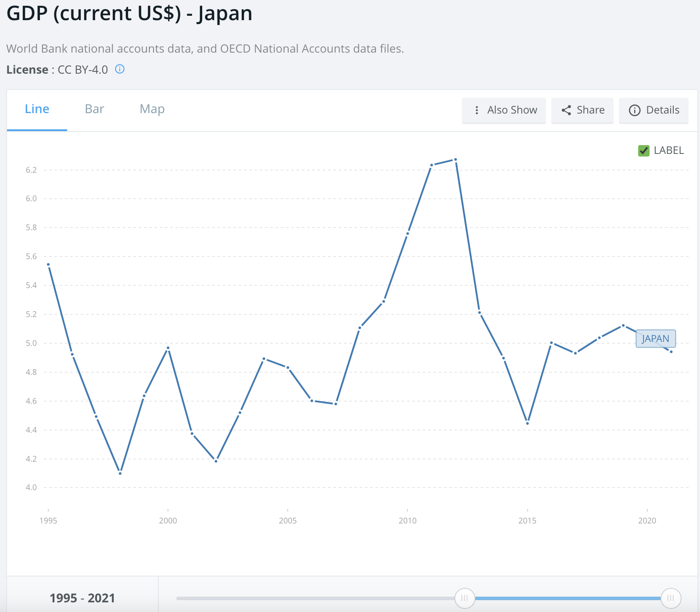
Task: Click the right year range slider handle
Action: pyautogui.click(x=671, y=598)
